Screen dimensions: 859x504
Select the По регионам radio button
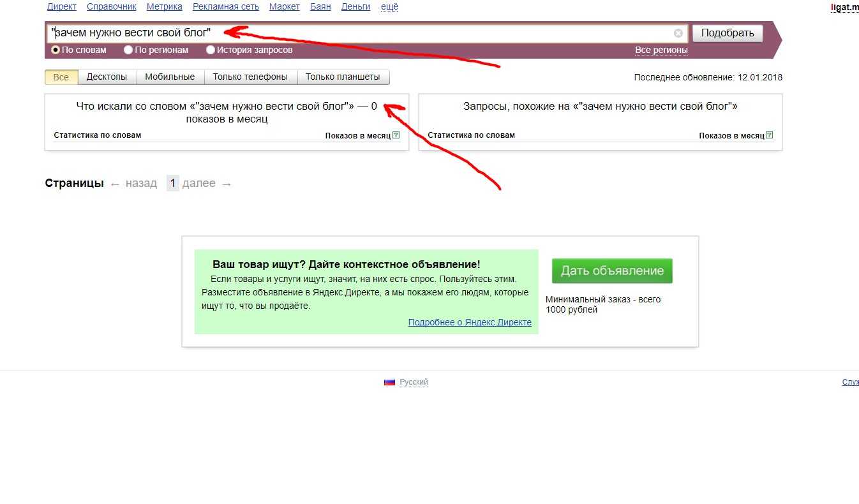pyautogui.click(x=128, y=50)
